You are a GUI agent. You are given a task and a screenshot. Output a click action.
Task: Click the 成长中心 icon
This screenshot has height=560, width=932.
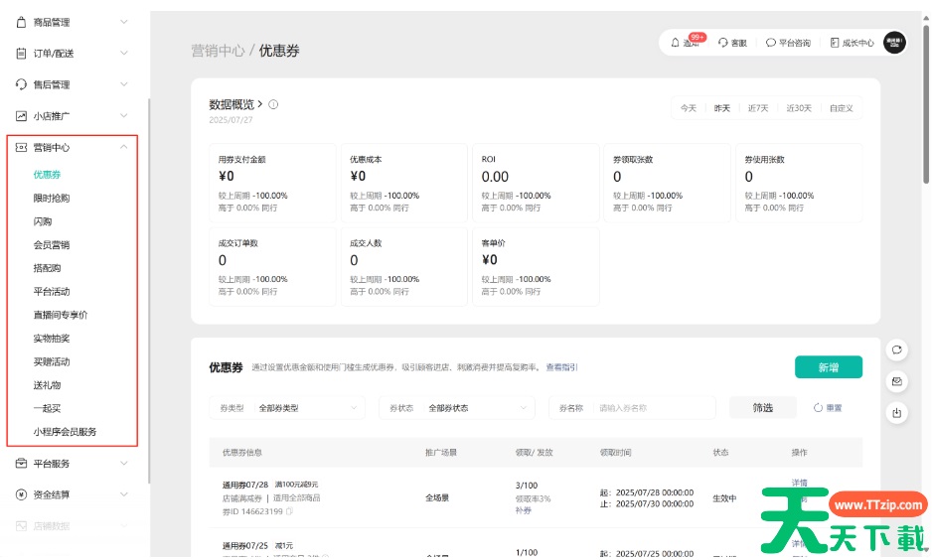835,43
